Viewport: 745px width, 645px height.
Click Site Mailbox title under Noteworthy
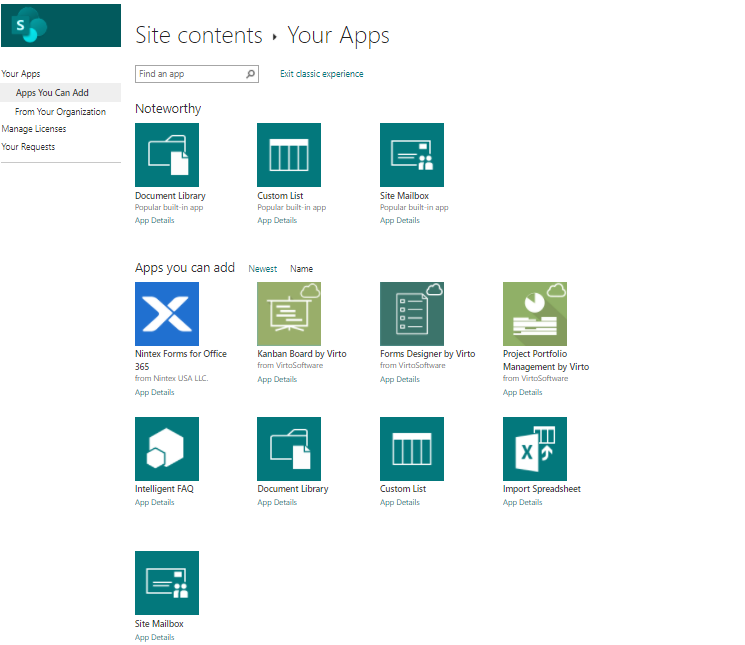click(404, 196)
